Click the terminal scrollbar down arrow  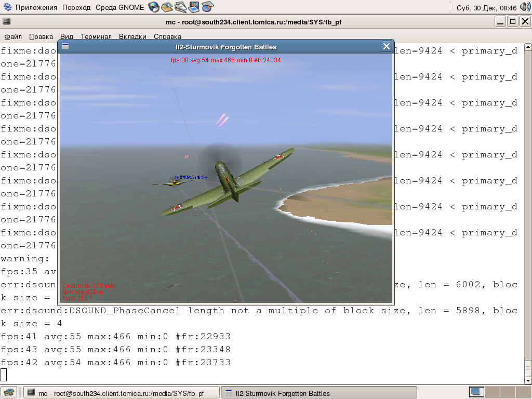(527, 379)
